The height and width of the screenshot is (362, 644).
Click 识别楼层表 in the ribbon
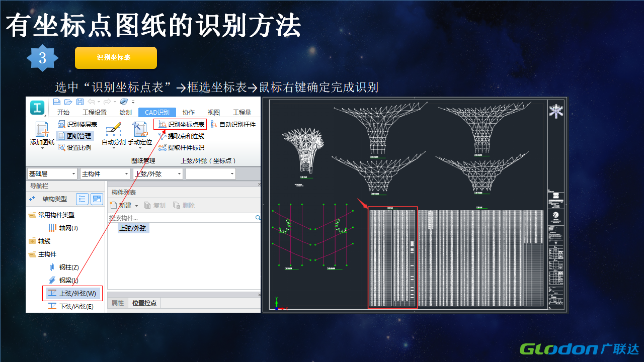[x=77, y=124]
